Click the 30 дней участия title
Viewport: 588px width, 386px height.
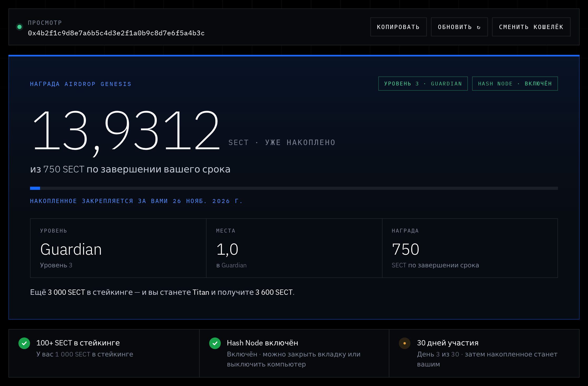coord(448,343)
